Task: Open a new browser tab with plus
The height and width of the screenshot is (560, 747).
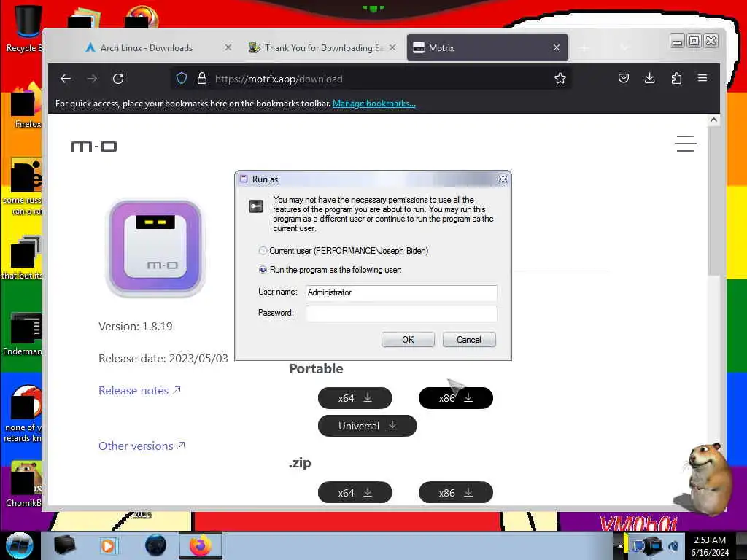Action: [584, 47]
